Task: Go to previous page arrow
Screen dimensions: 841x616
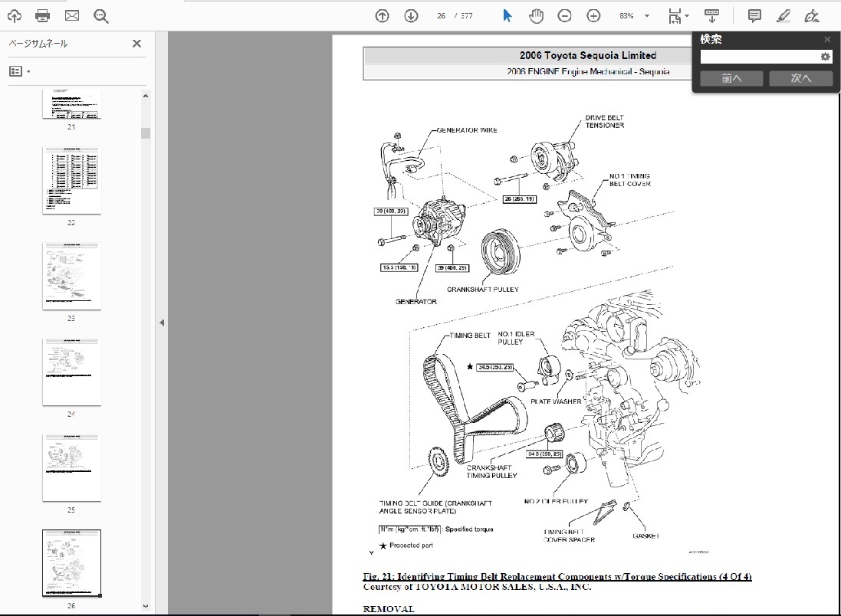Action: point(382,16)
